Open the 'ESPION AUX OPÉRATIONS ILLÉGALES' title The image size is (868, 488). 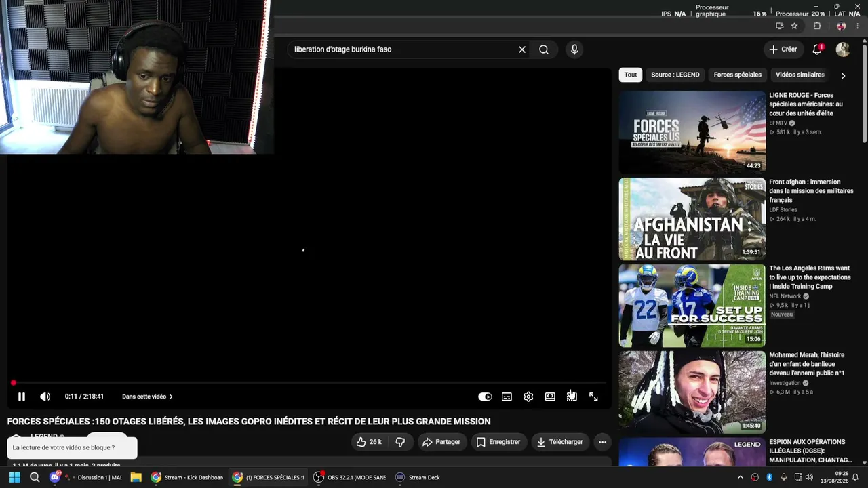point(811,451)
